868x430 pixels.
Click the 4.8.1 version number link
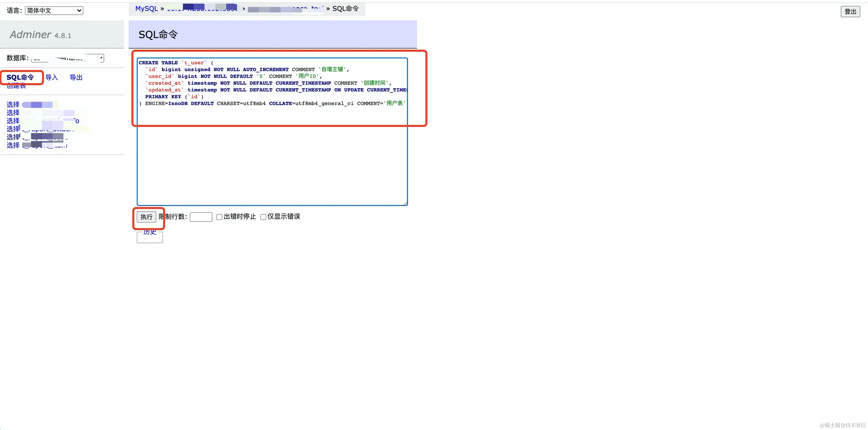[63, 36]
